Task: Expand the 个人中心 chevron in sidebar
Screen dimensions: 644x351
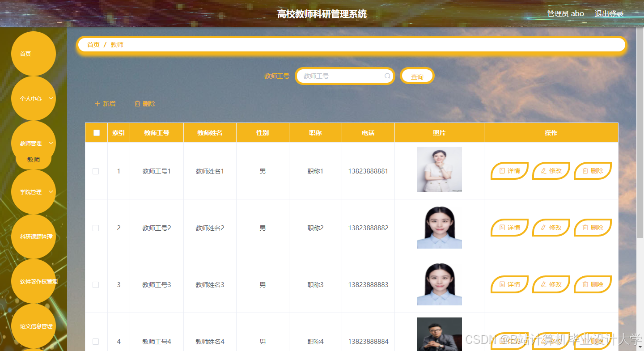Action: (51, 98)
